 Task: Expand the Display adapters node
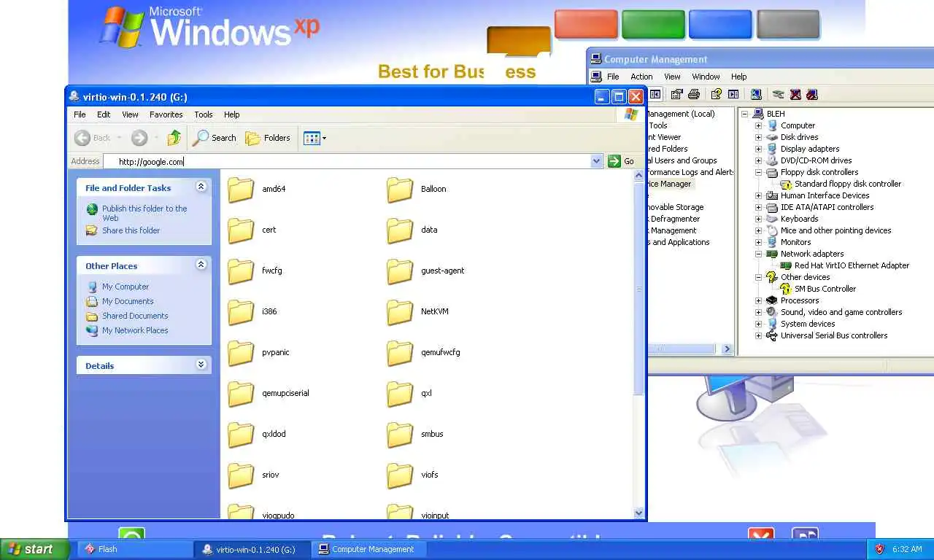coord(758,149)
